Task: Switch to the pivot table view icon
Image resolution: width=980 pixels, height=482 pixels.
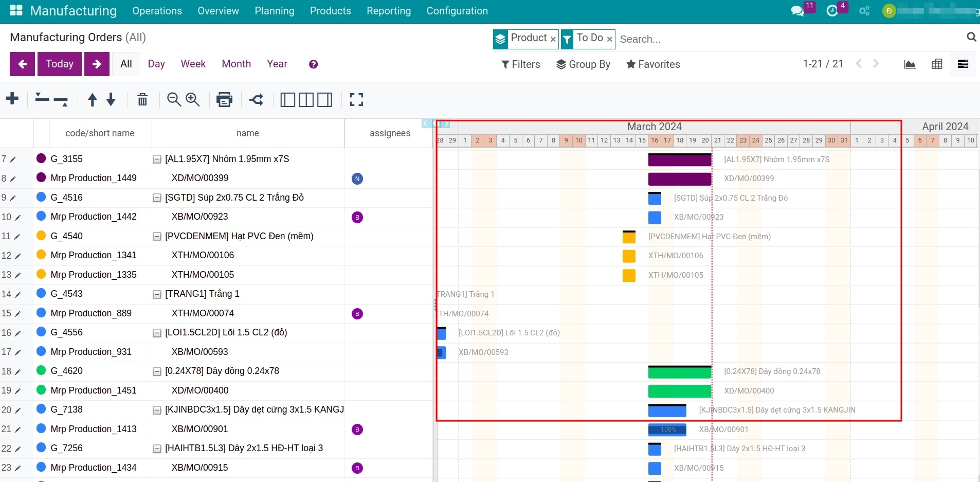Action: pos(937,64)
